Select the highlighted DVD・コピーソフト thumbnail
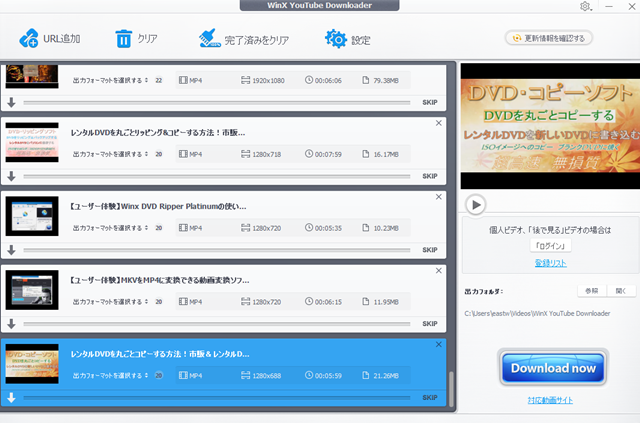640x423 pixels. 32,364
